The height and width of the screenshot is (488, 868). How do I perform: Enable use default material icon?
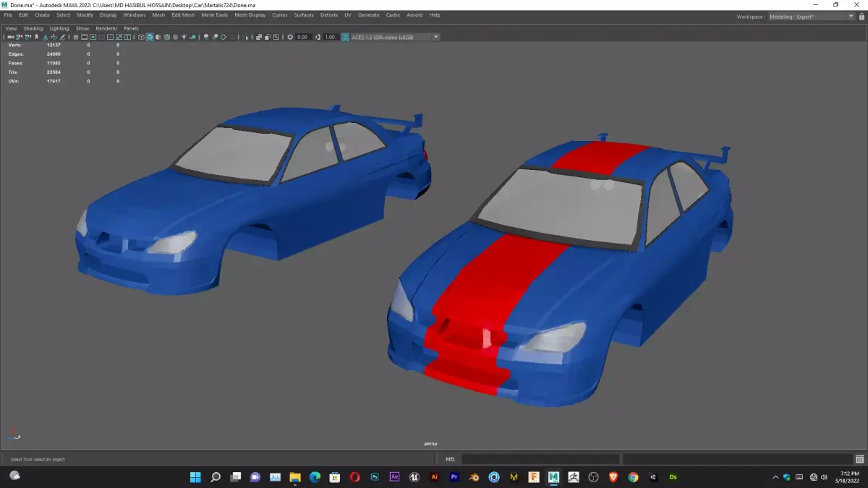tap(158, 37)
